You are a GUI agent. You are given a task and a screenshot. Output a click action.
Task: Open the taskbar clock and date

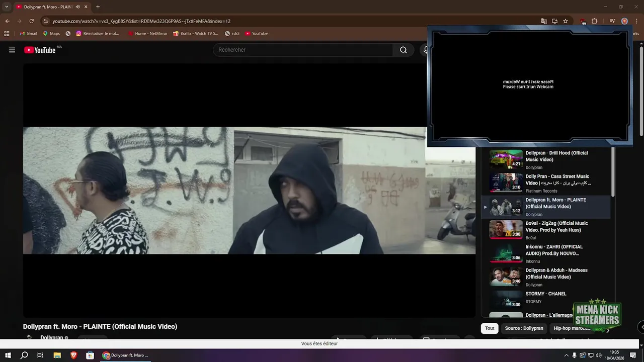614,355
